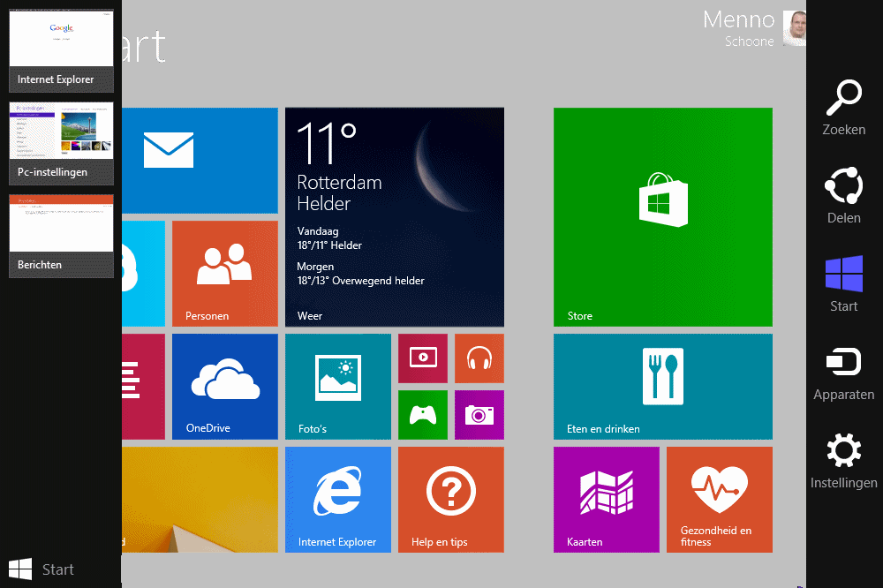Click the Start button in app switcher

tap(42, 569)
